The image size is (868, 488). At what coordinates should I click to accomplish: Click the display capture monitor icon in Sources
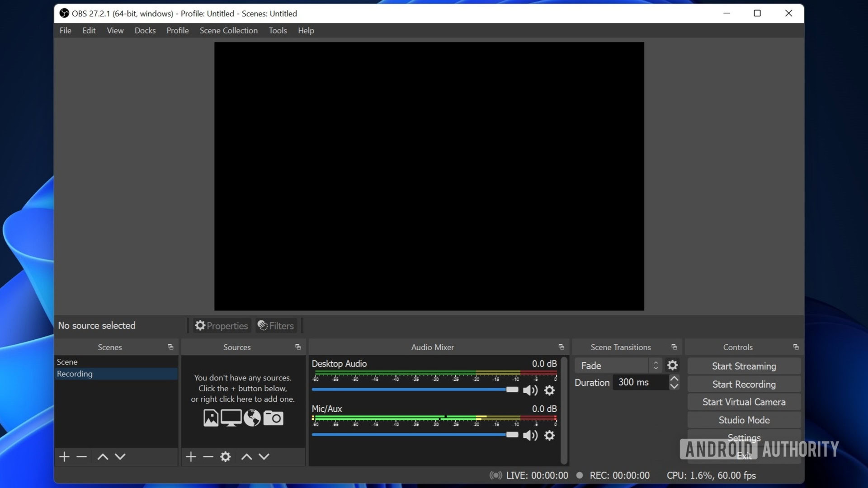point(231,418)
